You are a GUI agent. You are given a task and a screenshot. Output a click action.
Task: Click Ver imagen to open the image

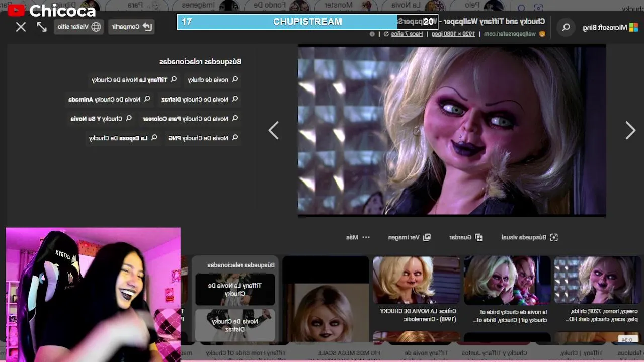point(409,237)
